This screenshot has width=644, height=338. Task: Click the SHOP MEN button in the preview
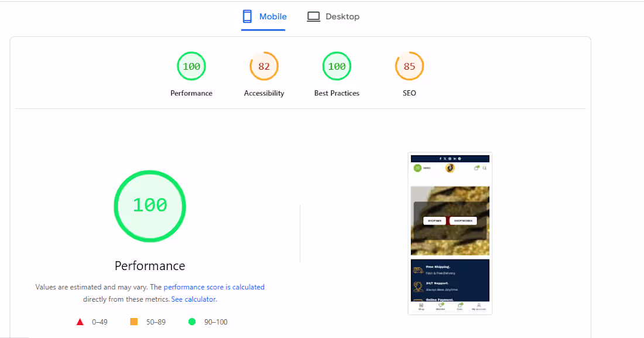point(433,221)
